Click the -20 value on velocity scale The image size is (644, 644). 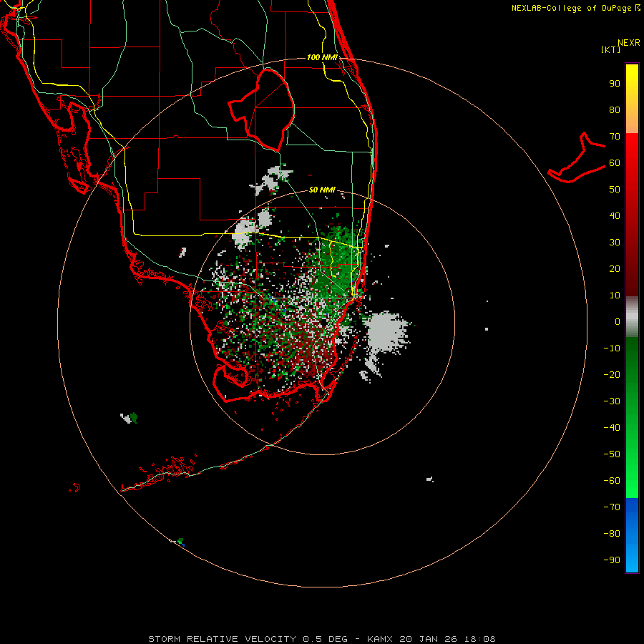612,374
